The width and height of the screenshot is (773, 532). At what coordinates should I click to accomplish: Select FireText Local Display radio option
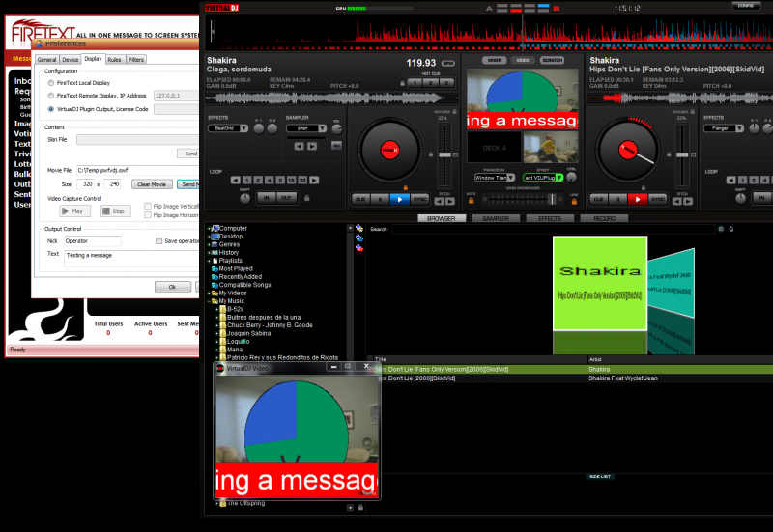tap(50, 82)
